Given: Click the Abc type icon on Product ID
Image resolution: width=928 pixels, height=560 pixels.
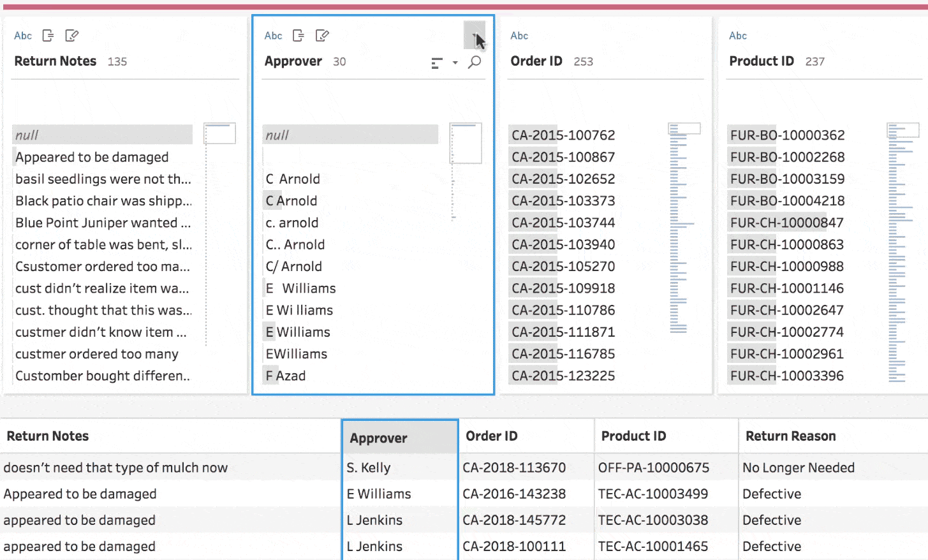Looking at the screenshot, I should (x=738, y=36).
